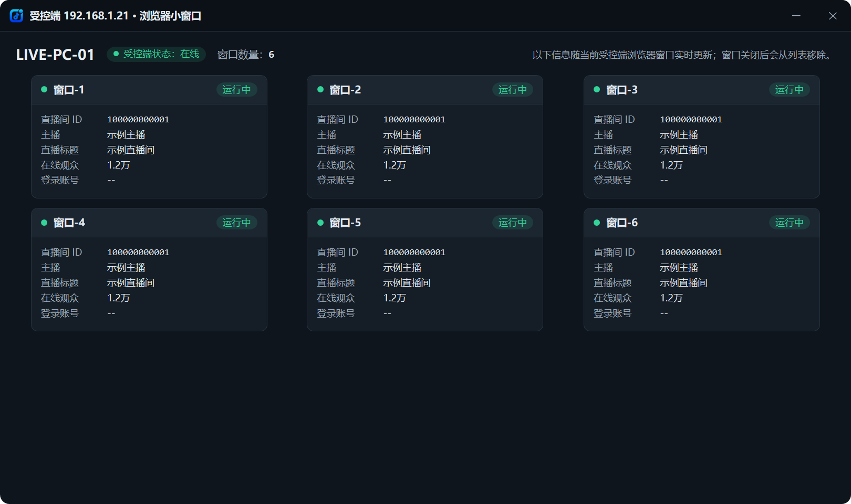The height and width of the screenshot is (504, 851).
Task: Select 直播间 ID value in 窗口-1
Action: (x=138, y=120)
